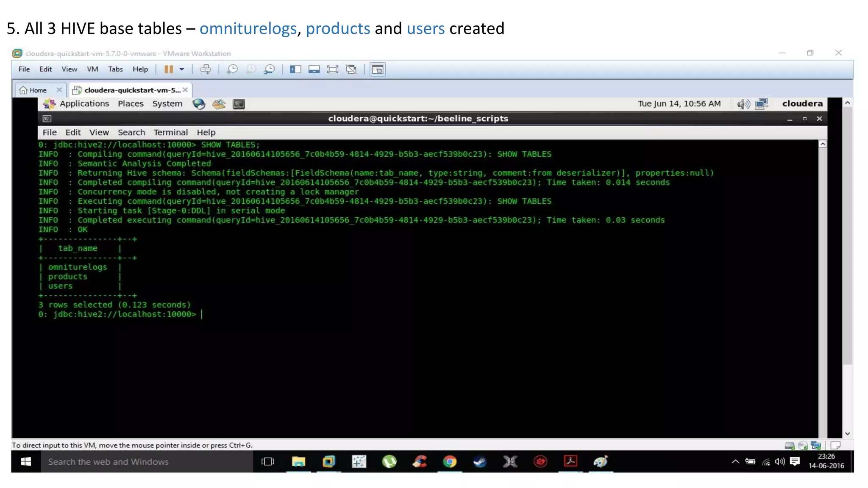
Task: Revert to previous snapshot icon
Action: coord(251,69)
